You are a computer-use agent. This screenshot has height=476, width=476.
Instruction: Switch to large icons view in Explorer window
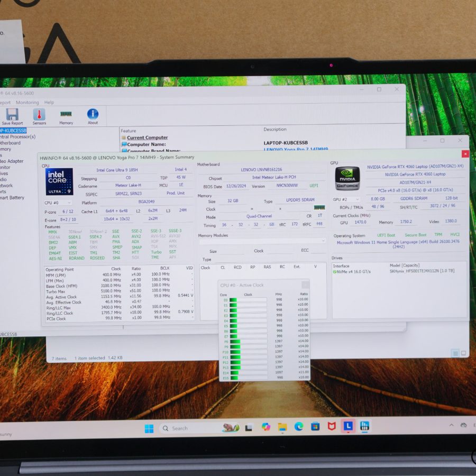pyautogui.click(x=463, y=353)
